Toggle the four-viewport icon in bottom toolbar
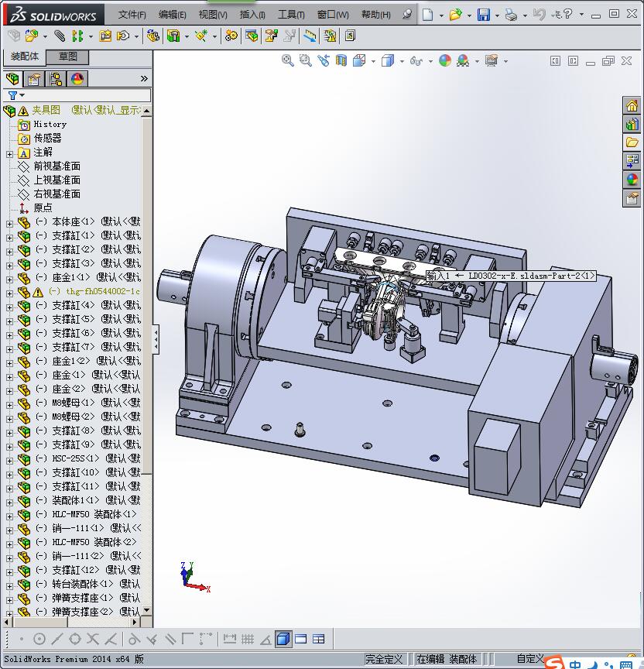Image resolution: width=644 pixels, height=669 pixels. click(x=319, y=639)
